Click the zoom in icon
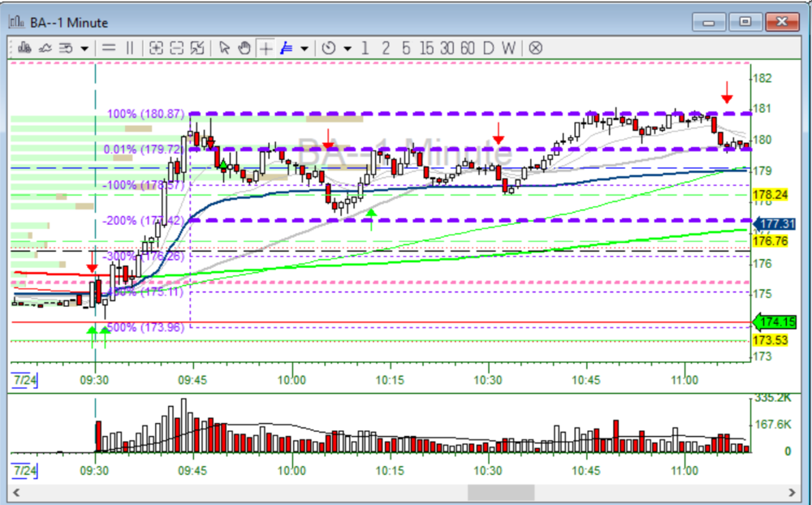Image resolution: width=812 pixels, height=505 pixels. (x=157, y=48)
